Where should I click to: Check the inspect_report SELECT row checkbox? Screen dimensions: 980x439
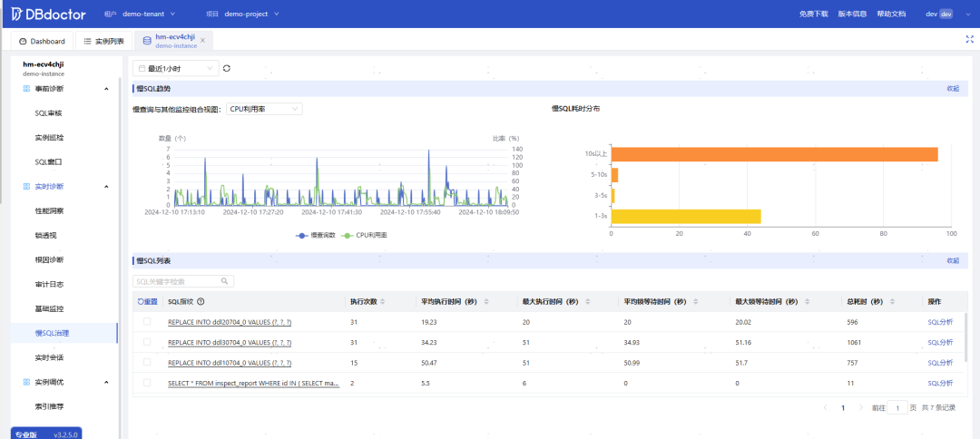(148, 382)
